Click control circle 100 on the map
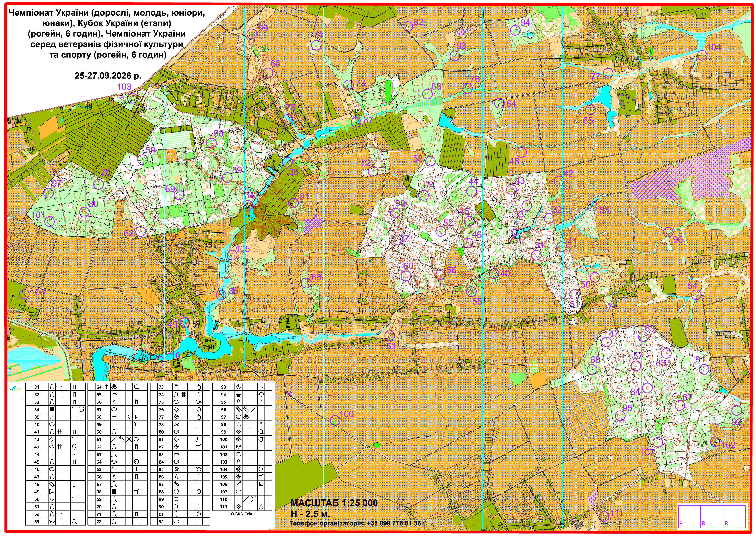This screenshot has width=756, height=536. (335, 420)
